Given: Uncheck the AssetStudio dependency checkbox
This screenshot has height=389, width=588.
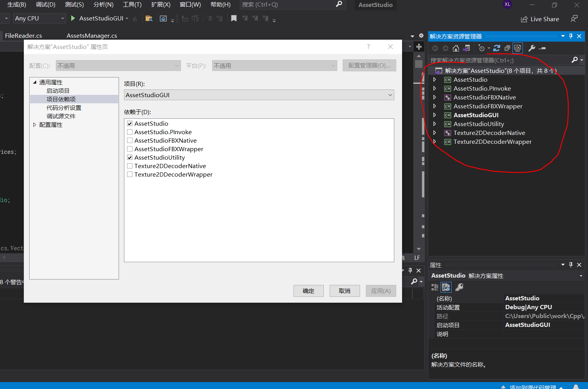Looking at the screenshot, I should pyautogui.click(x=130, y=124).
